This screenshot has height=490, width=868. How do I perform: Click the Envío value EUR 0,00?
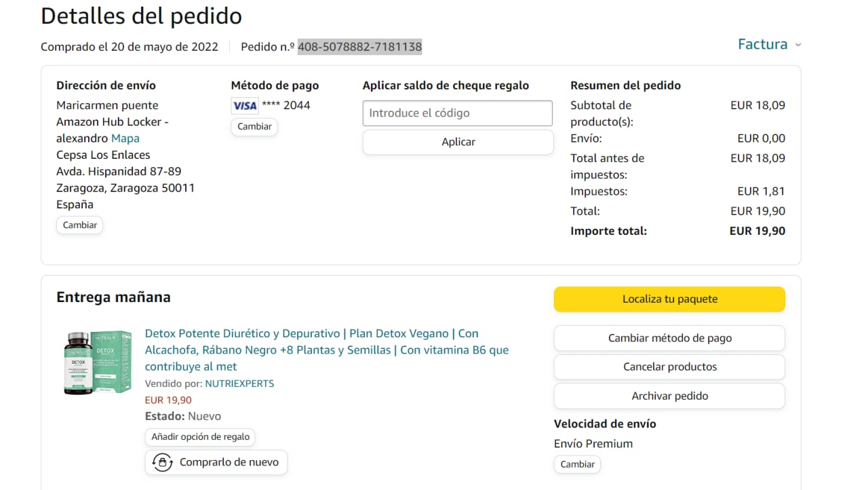(x=762, y=138)
